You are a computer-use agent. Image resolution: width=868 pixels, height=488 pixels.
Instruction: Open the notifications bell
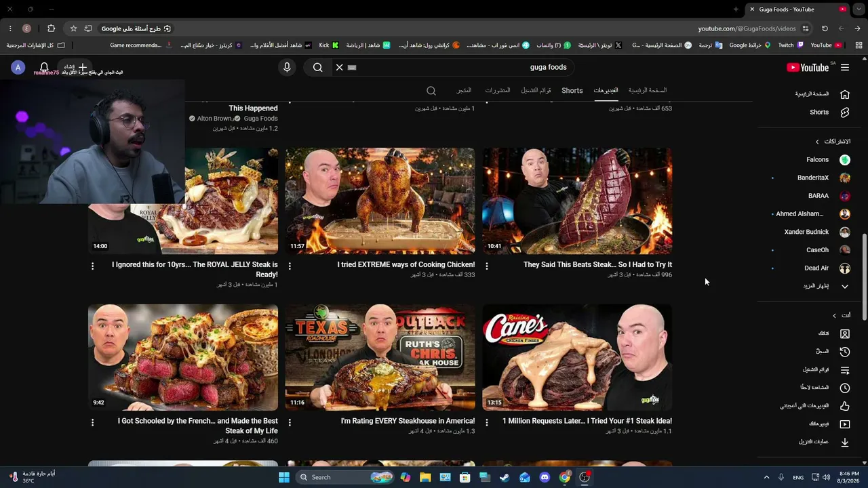[x=44, y=67]
